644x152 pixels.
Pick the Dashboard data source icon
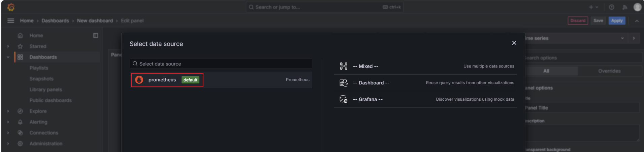tap(343, 83)
